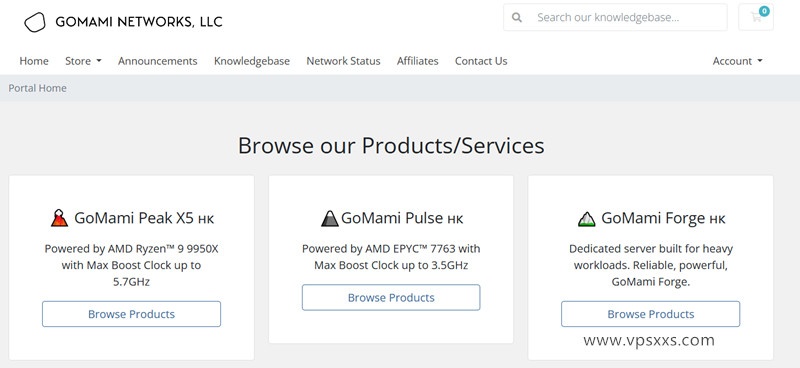
Task: Open the Network Status page
Action: coord(343,61)
